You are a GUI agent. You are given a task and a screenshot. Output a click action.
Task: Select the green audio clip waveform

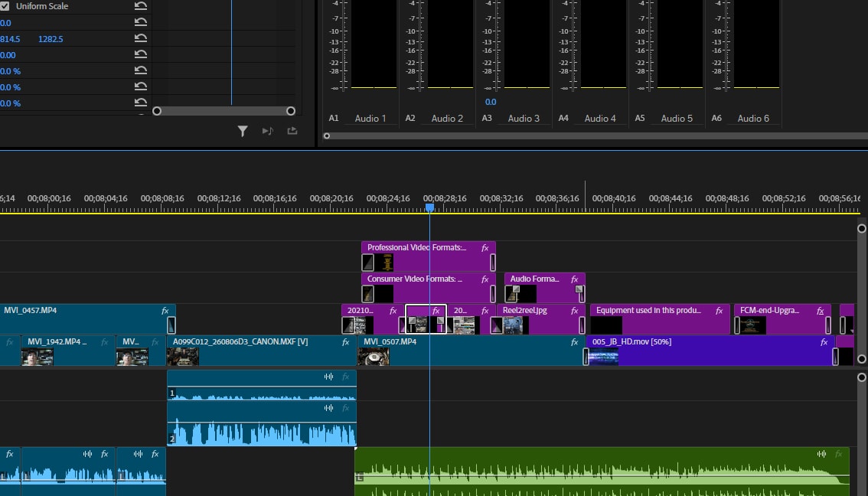point(602,472)
